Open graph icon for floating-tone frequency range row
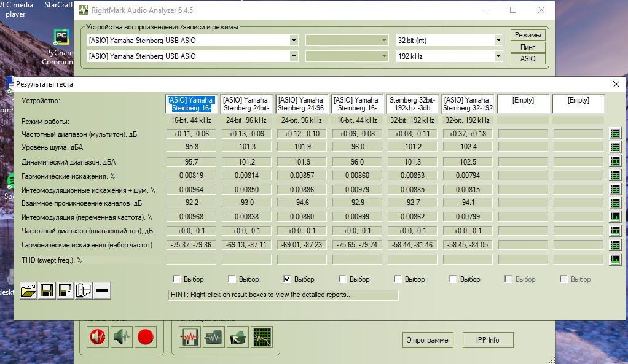This screenshot has height=364, width=628. click(x=614, y=231)
